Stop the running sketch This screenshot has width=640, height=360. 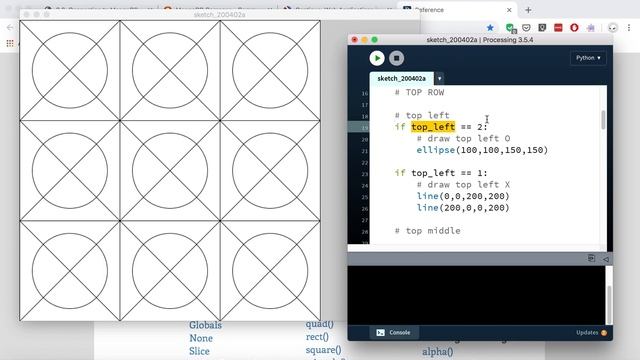click(x=396, y=58)
